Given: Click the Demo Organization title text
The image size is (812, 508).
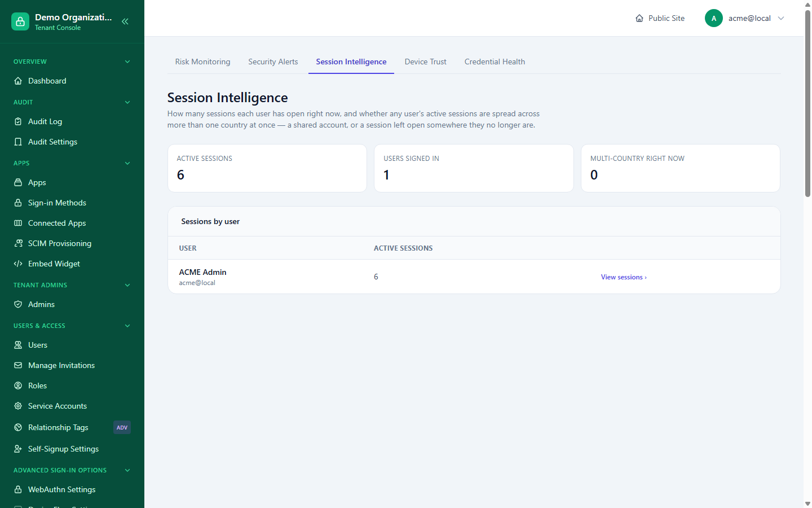Looking at the screenshot, I should pyautogui.click(x=73, y=17).
